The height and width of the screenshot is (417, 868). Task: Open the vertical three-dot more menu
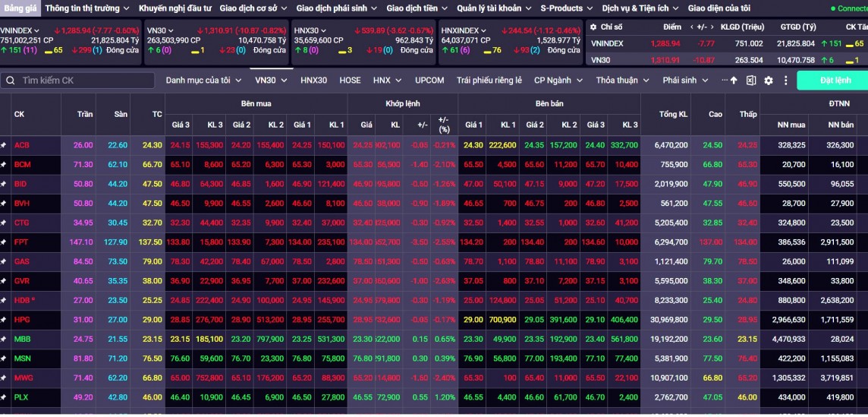[785, 81]
